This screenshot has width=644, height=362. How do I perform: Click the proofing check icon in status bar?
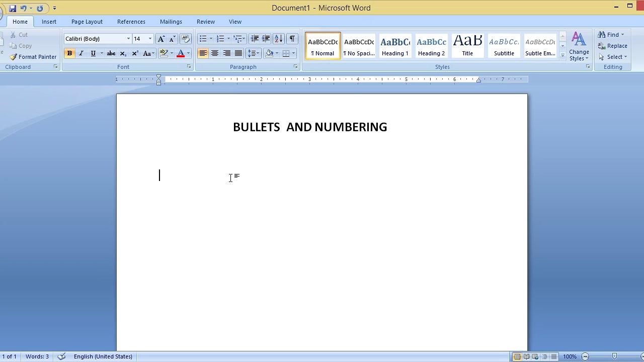tap(61, 356)
